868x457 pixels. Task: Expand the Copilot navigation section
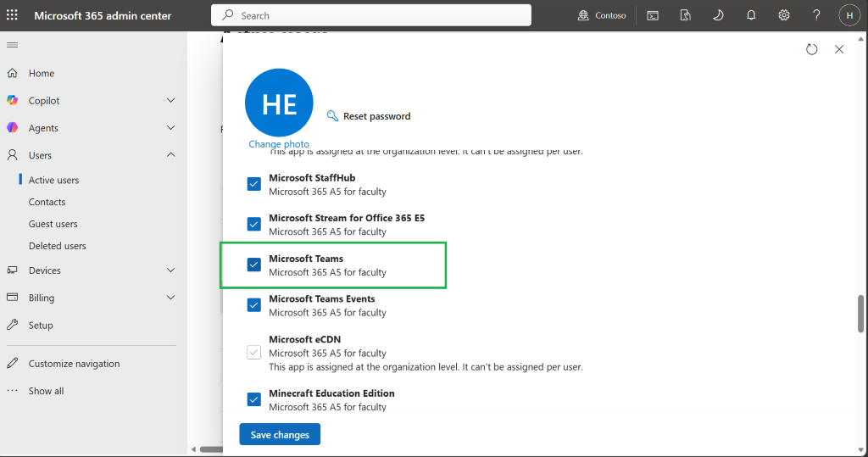[x=170, y=100]
